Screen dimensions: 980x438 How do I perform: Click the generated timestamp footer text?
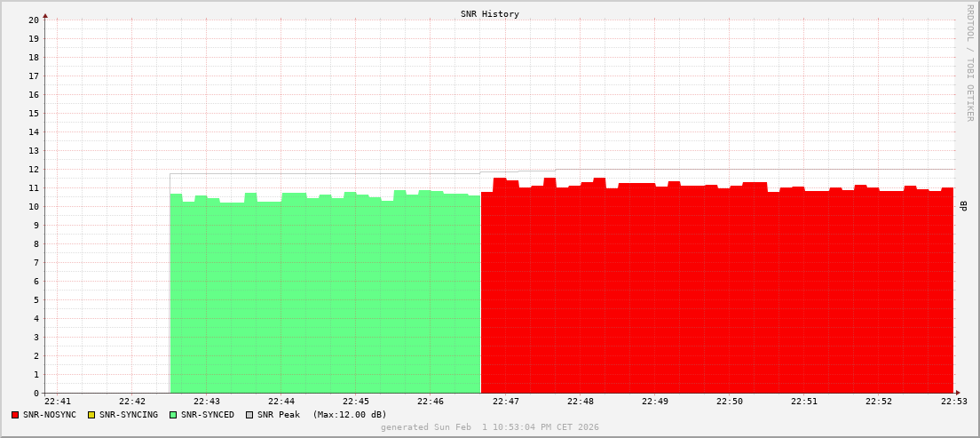click(x=489, y=427)
